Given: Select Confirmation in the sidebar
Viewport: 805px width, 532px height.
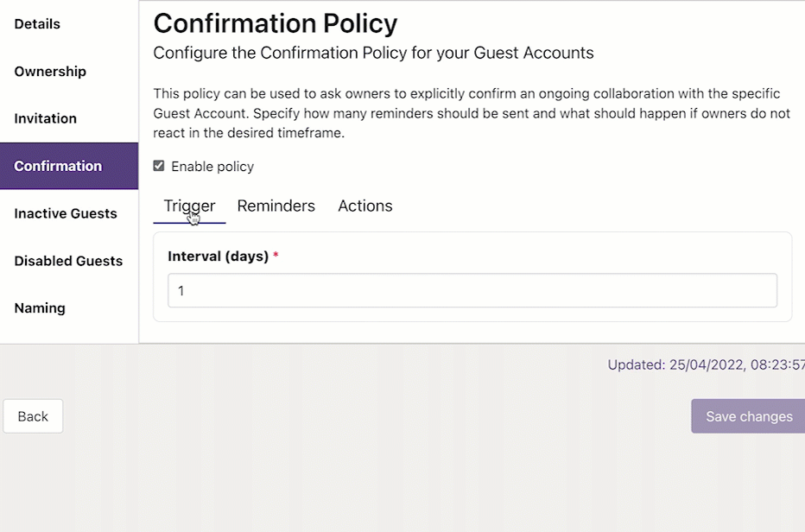Looking at the screenshot, I should click(x=58, y=166).
